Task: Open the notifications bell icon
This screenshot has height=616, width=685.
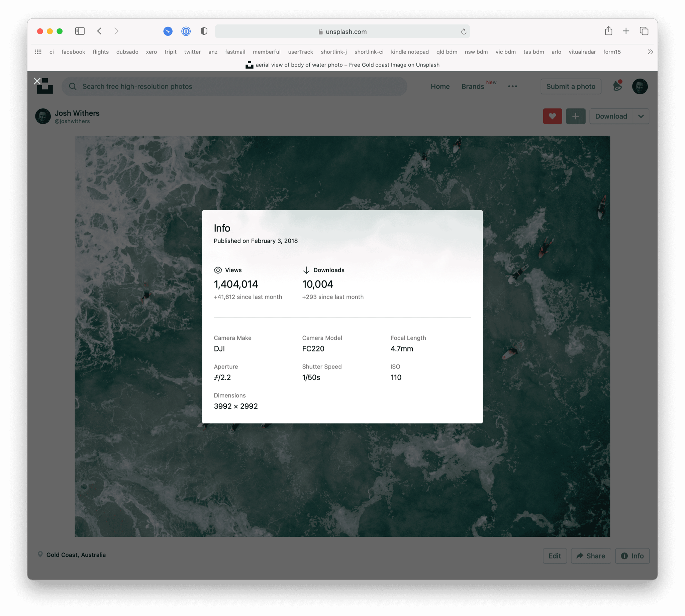Action: [x=617, y=86]
